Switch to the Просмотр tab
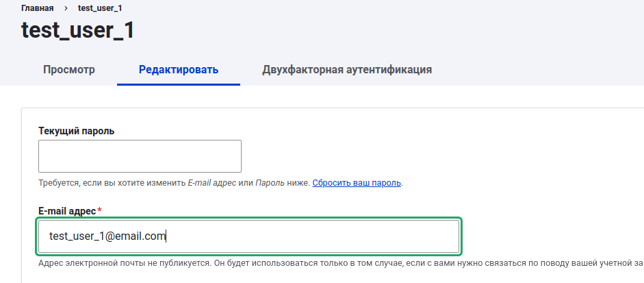The image size is (644, 283). [x=68, y=70]
